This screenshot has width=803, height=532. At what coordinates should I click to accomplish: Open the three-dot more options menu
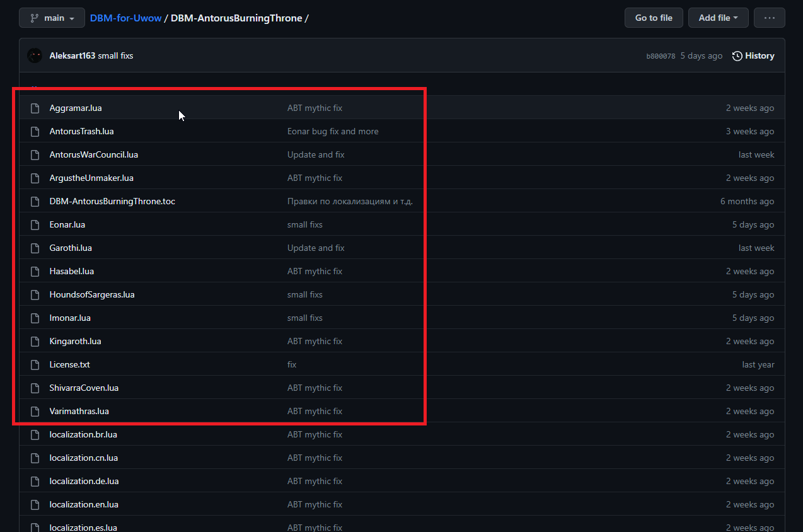(769, 18)
